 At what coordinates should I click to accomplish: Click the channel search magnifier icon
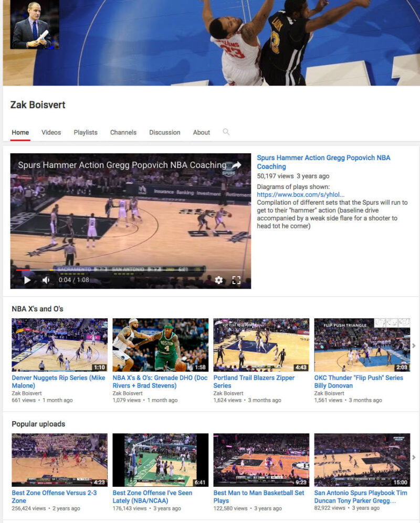(x=226, y=132)
